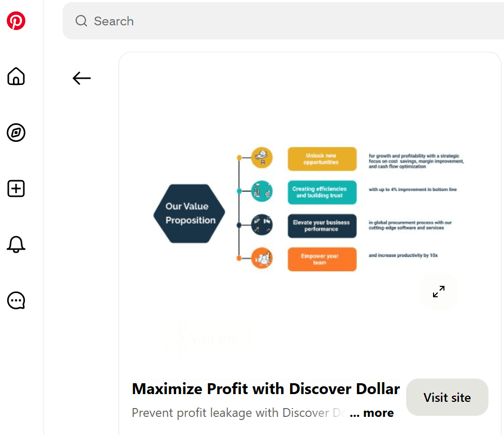Viewport: 504px width, 435px height.
Task: Click the expand arrows over the infographic
Action: pyautogui.click(x=438, y=292)
